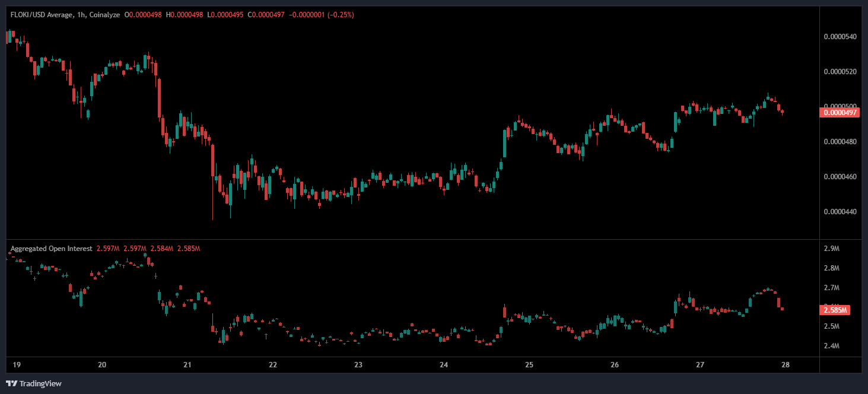The image size is (868, 394).
Task: Click the 0.0000520 price axis label
Action: click(841, 72)
